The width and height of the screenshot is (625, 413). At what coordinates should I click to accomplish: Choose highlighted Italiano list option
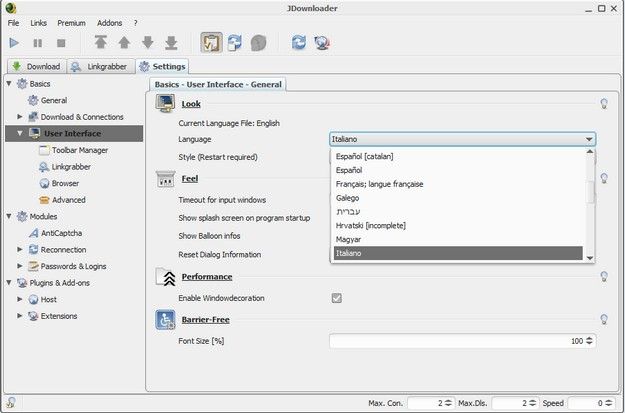tap(458, 253)
